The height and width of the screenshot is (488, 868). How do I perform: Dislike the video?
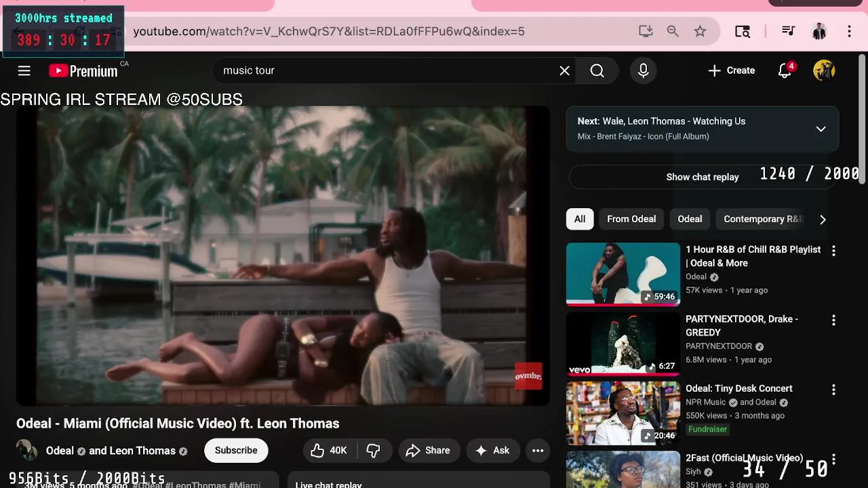[x=373, y=450]
